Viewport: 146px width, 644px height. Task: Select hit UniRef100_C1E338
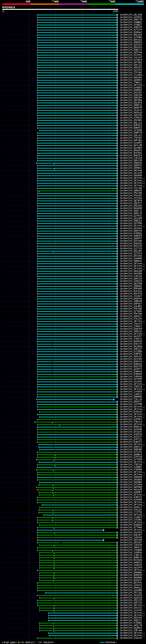[x=131, y=158]
